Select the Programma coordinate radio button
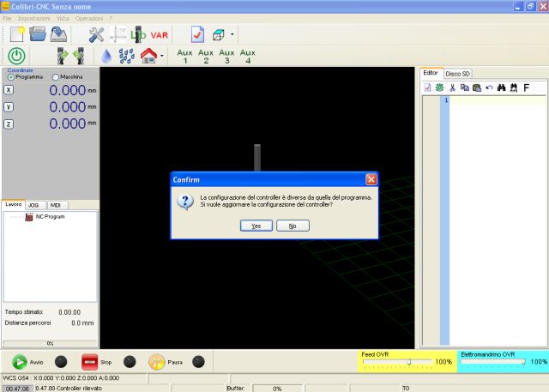This screenshot has height=392, width=549. click(x=11, y=77)
